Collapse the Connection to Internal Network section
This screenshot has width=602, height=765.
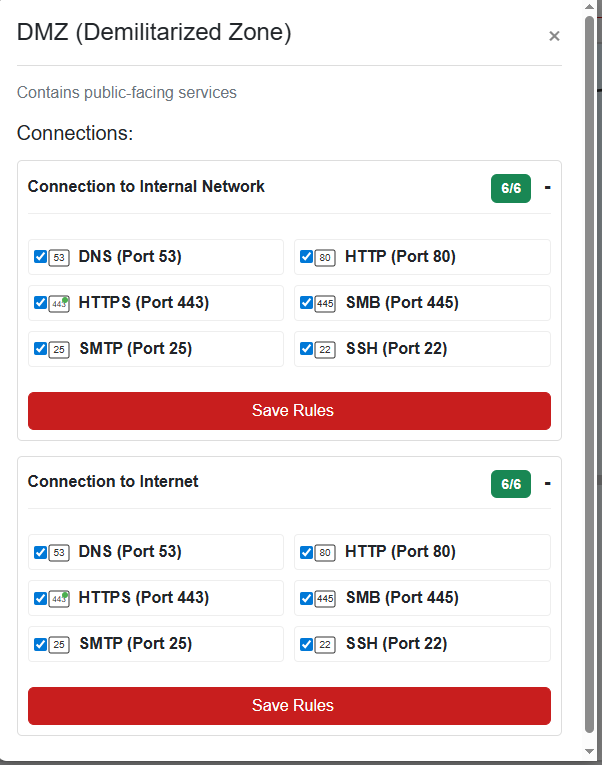(547, 187)
